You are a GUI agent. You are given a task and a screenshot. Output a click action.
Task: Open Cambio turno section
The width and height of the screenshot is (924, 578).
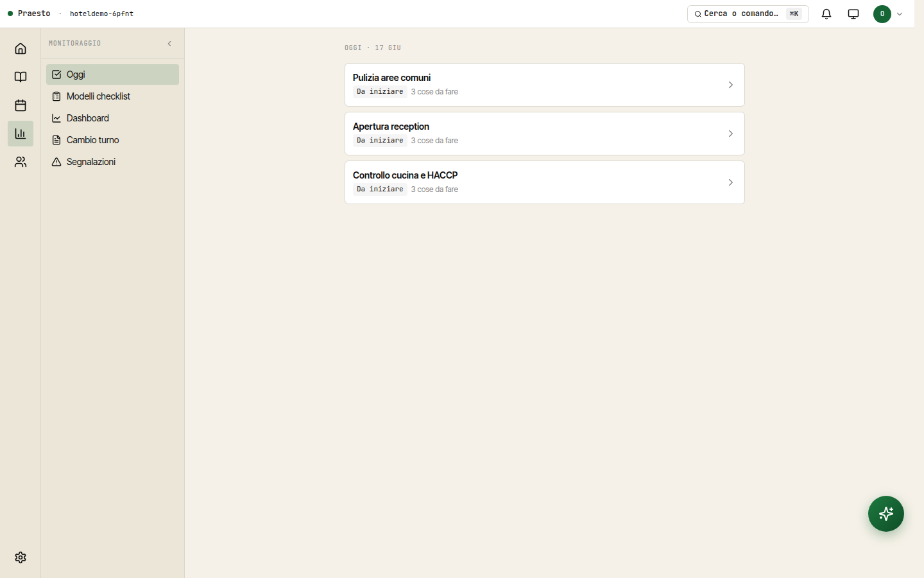tap(112, 140)
